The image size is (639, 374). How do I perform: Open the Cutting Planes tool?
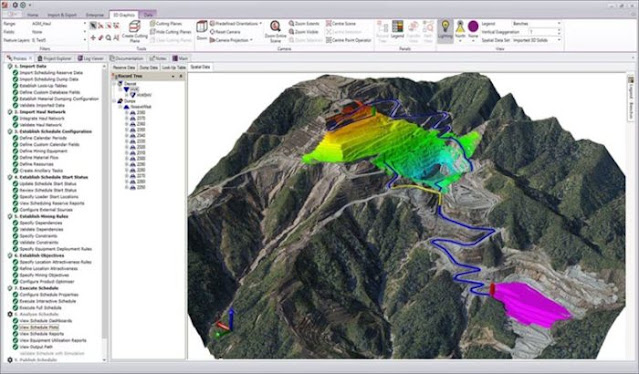coord(166,24)
